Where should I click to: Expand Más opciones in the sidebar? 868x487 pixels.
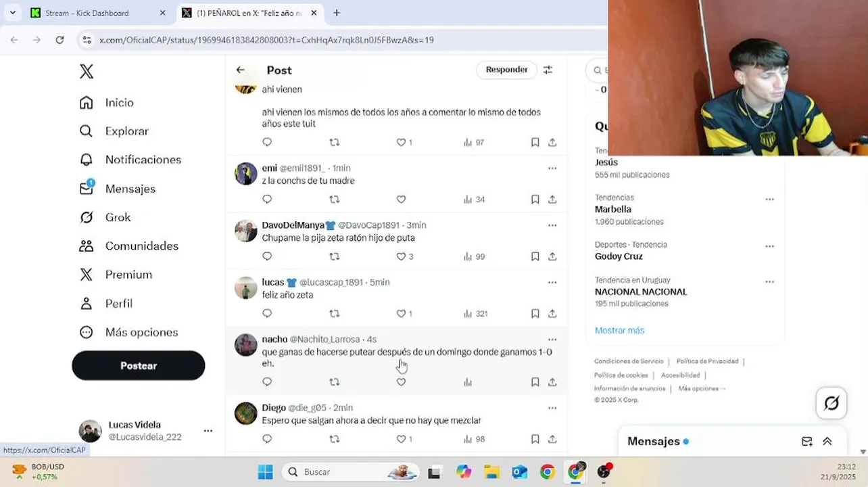pyautogui.click(x=128, y=332)
